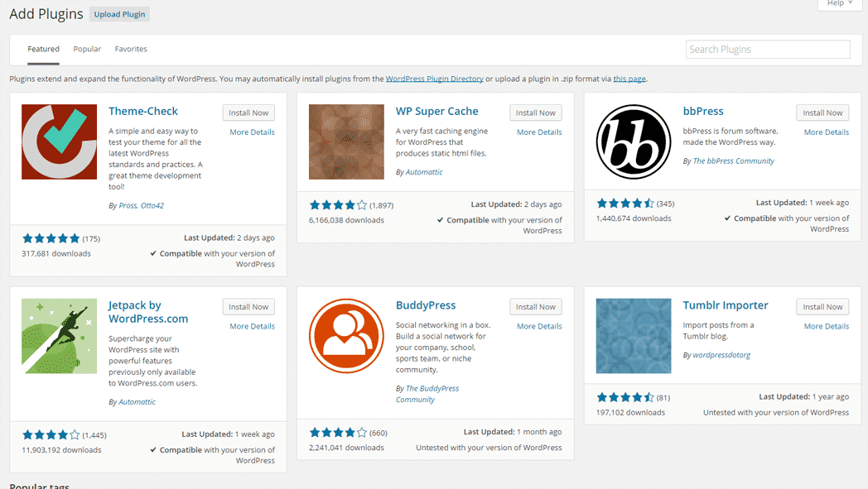The image size is (868, 489).
Task: Click the '197,102 downloads' text
Action: (630, 413)
